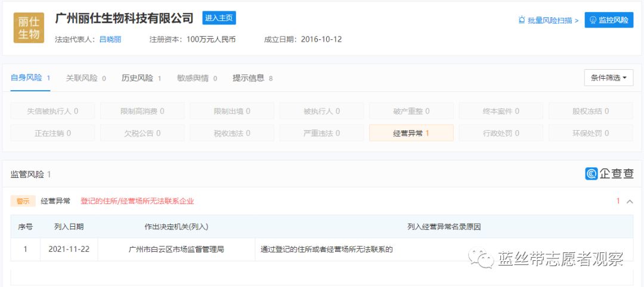The height and width of the screenshot is (287, 644).
Task: Select the 股权冻结 filter
Action: point(590,111)
